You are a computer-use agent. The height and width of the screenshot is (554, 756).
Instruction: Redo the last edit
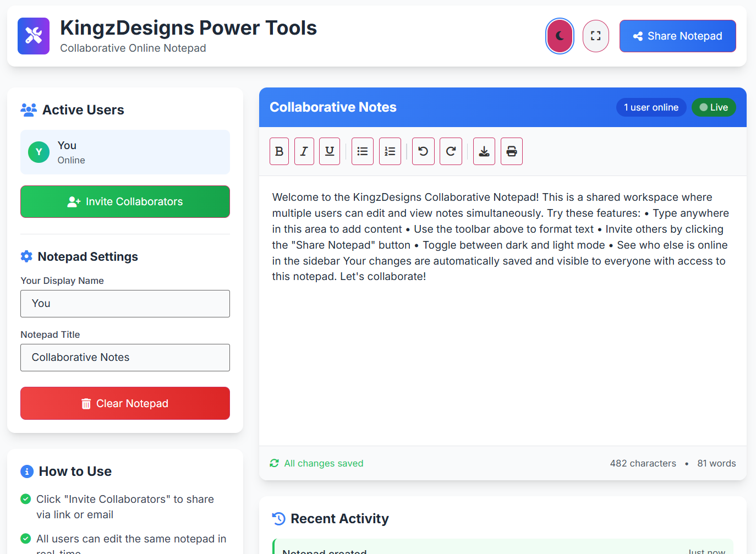tap(451, 151)
